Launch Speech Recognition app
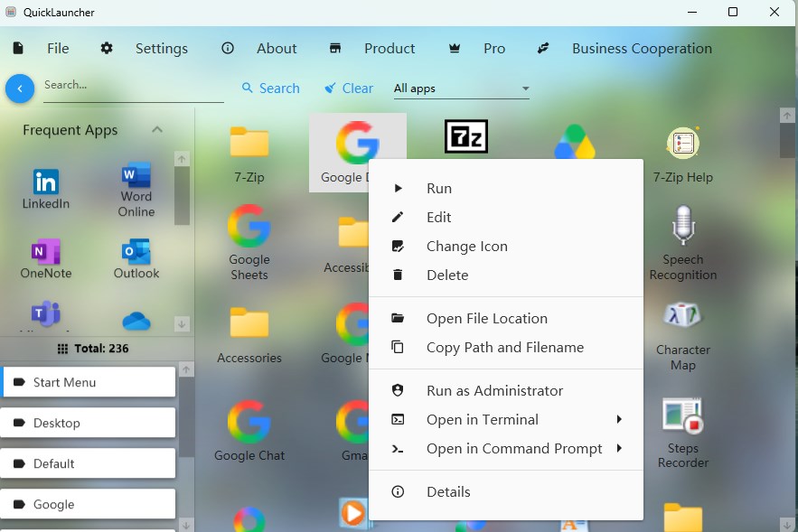This screenshot has width=798, height=532. pyautogui.click(x=682, y=243)
